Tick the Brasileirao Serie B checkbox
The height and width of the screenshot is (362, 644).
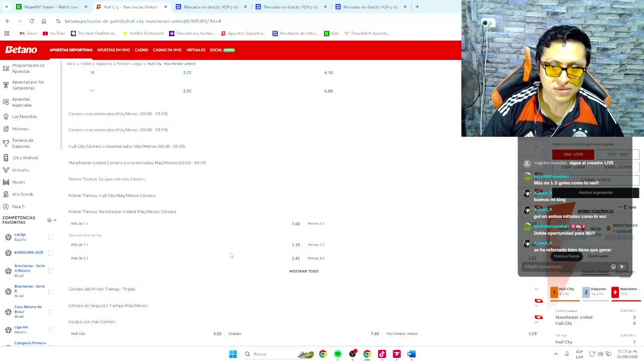point(50,292)
